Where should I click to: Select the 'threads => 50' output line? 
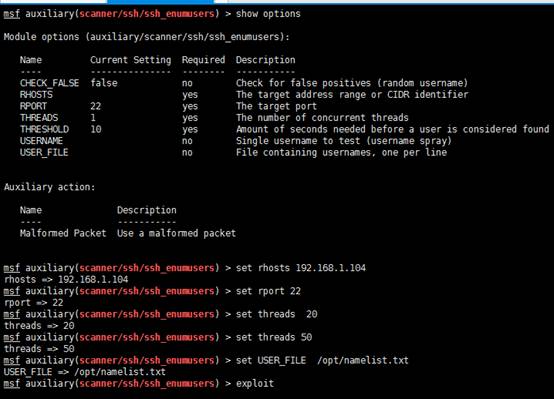coord(39,349)
